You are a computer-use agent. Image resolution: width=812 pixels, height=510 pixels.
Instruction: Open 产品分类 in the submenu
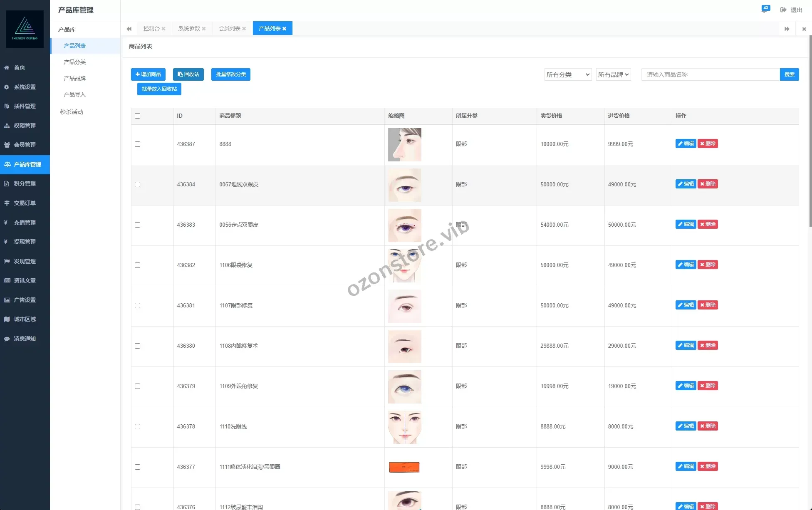point(75,62)
